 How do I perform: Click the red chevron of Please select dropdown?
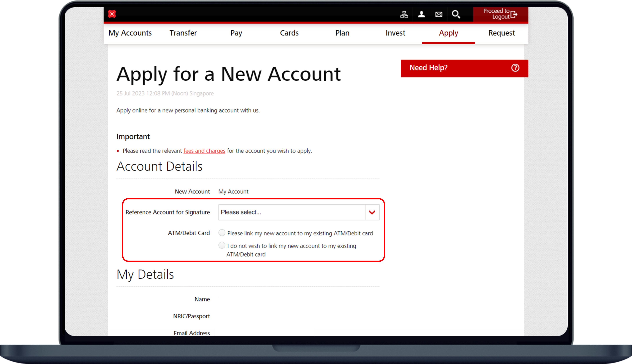(372, 212)
